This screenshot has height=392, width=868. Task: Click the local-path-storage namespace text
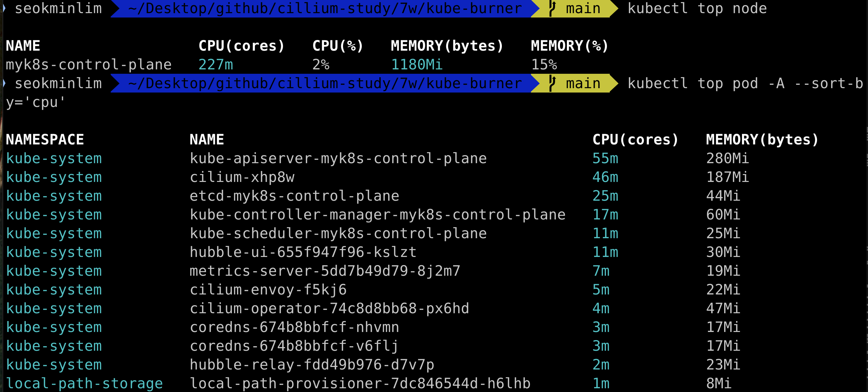point(84,383)
